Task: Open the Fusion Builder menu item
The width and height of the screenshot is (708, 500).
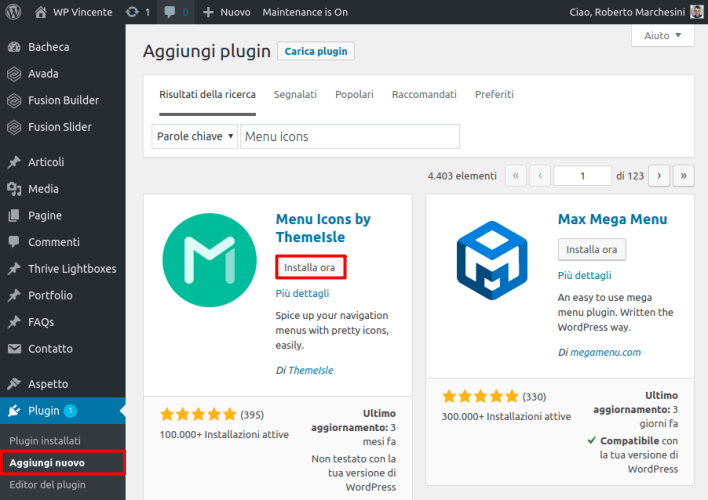Action: 64,100
